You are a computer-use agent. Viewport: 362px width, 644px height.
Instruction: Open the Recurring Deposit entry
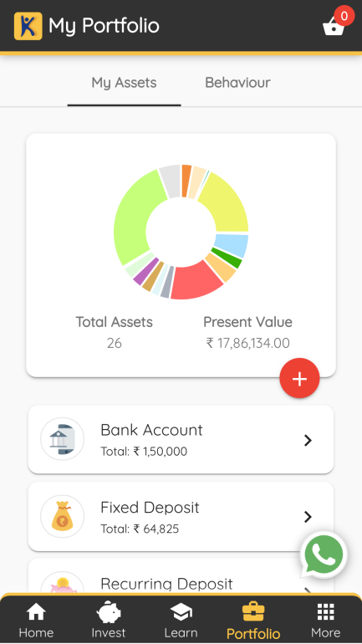point(181,577)
